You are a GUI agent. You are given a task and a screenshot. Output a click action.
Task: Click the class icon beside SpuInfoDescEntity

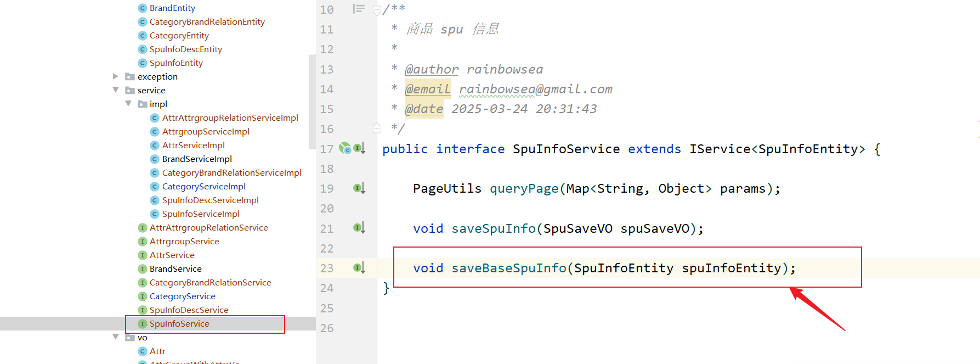coord(143,49)
